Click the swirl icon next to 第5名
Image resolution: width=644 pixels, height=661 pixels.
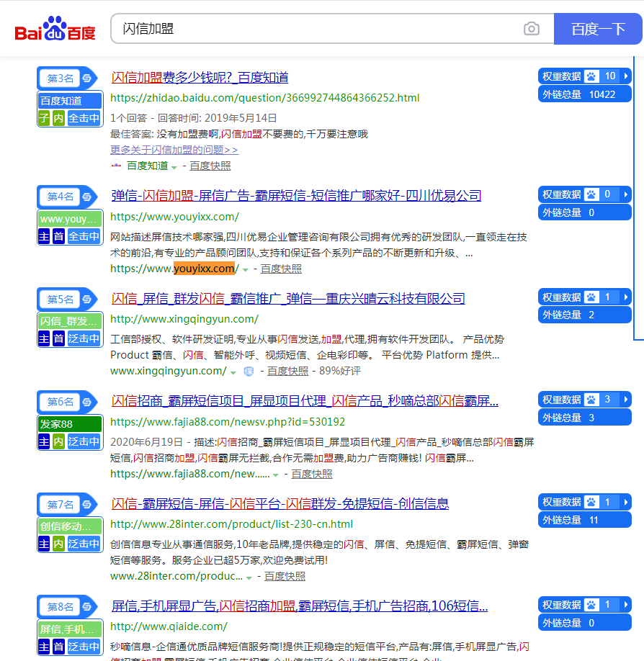[x=87, y=300]
